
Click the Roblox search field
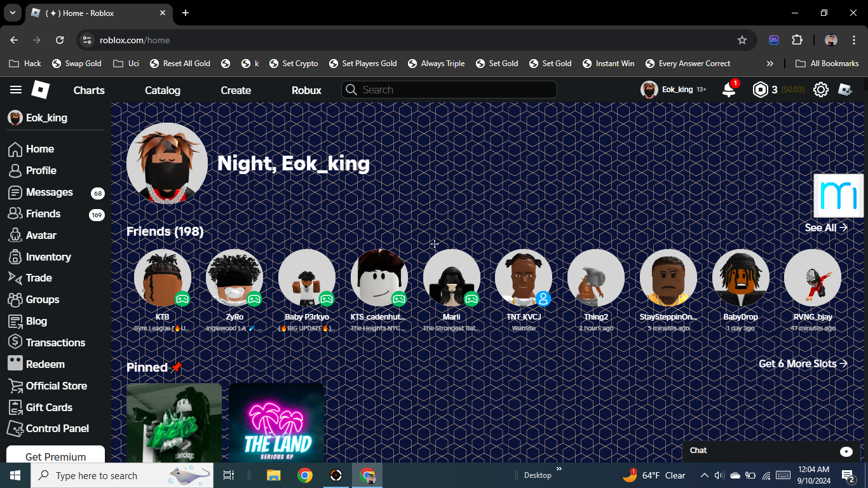click(449, 90)
